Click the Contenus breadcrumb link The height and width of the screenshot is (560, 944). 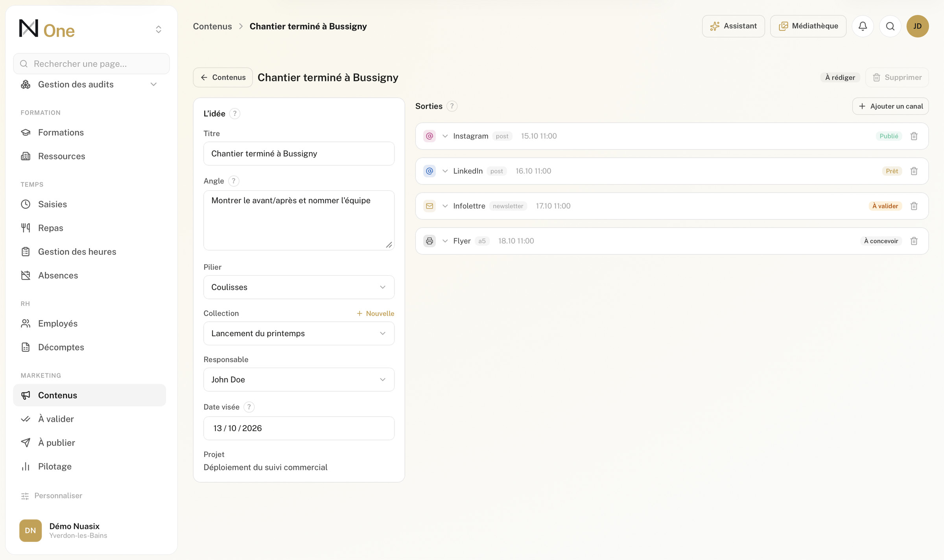pos(212,26)
